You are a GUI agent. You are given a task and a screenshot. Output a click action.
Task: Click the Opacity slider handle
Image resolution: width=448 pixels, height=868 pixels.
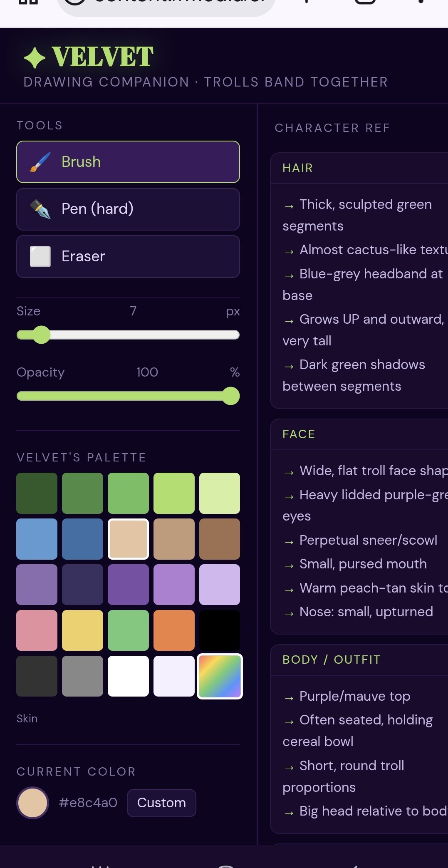click(x=231, y=396)
